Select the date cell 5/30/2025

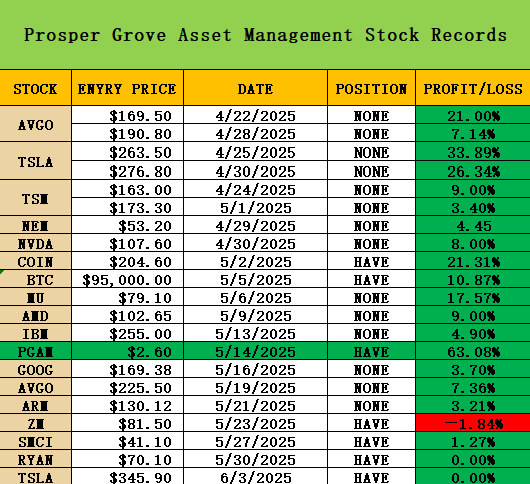[256, 459]
